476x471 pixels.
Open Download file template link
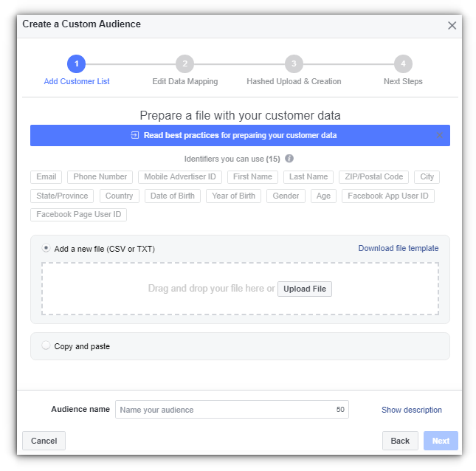399,248
